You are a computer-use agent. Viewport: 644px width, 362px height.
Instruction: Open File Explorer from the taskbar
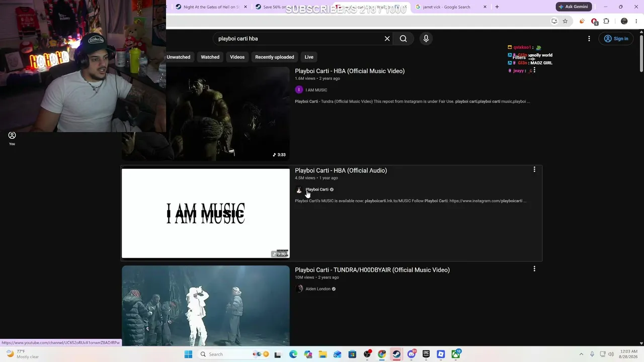click(x=323, y=354)
